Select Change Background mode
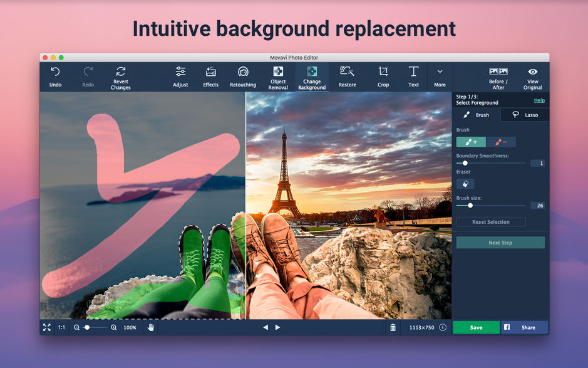The image size is (588, 368). [312, 76]
